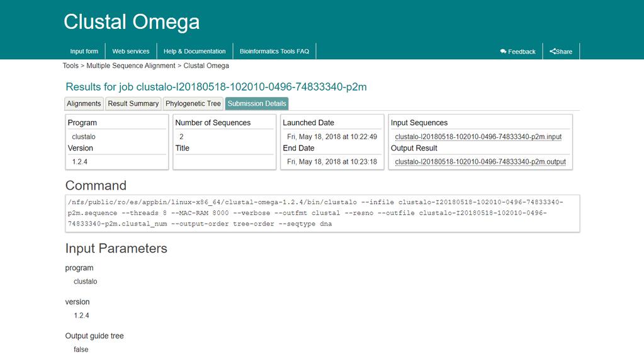The image size is (644, 354).
Task: Click the Input Sequences label
Action: point(419,123)
